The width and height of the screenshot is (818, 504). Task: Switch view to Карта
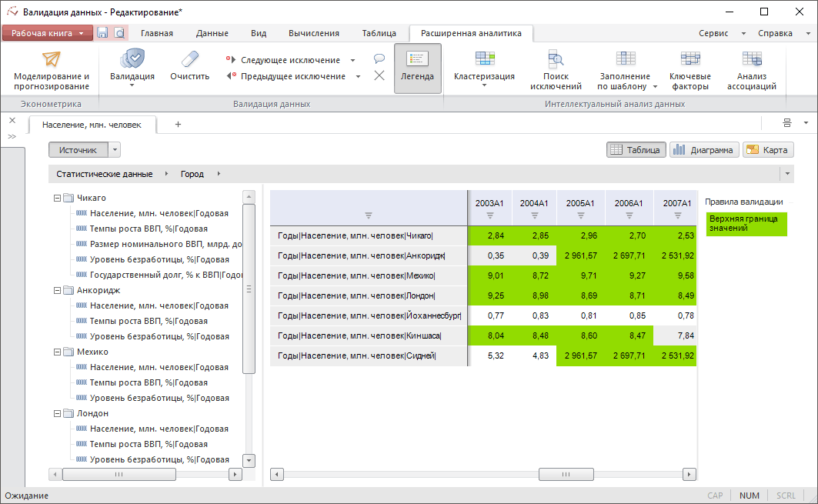click(767, 150)
